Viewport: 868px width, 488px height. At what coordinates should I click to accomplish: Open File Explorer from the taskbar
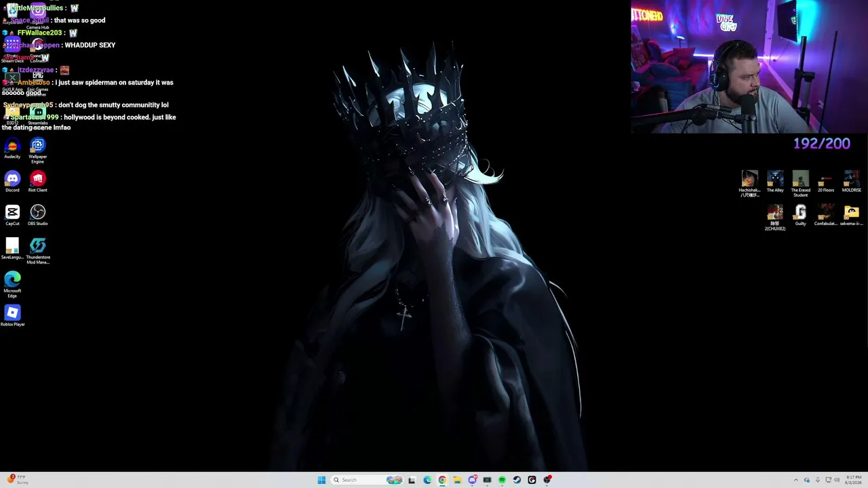click(x=457, y=480)
